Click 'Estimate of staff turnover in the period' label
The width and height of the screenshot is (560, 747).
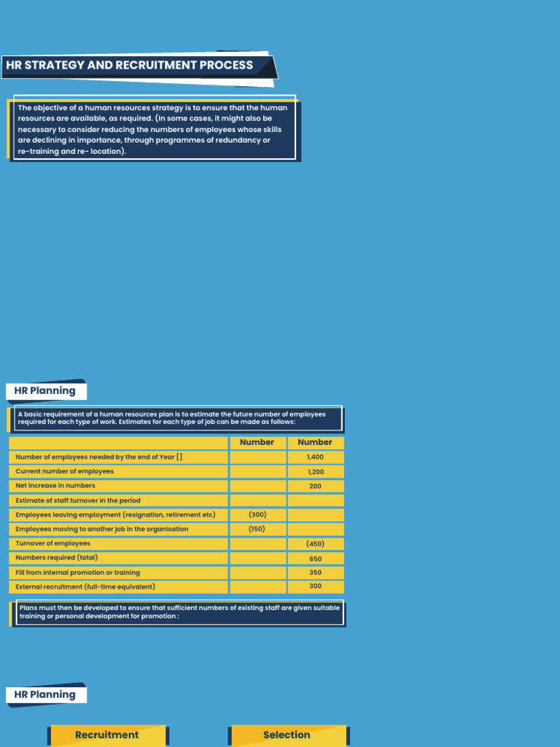click(x=78, y=500)
